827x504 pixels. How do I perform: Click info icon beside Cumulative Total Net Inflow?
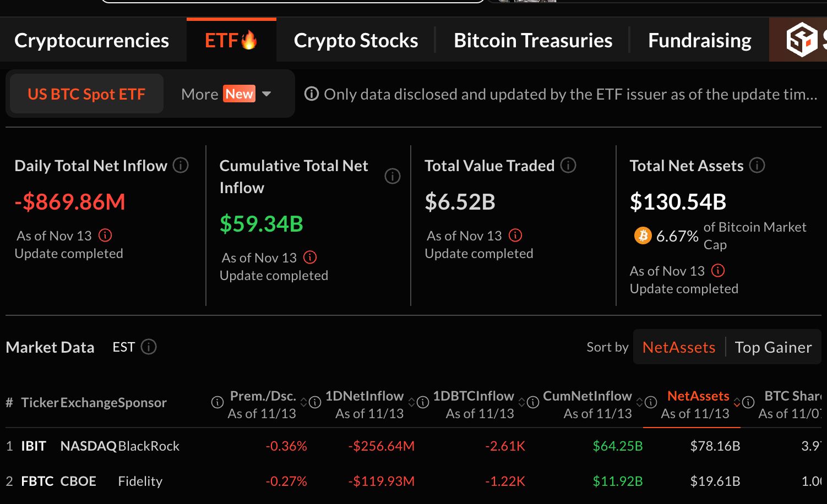click(393, 177)
